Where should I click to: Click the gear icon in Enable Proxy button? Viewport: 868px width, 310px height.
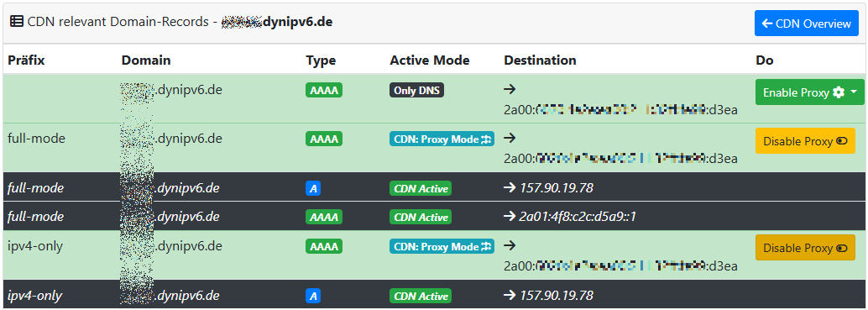[x=839, y=93]
